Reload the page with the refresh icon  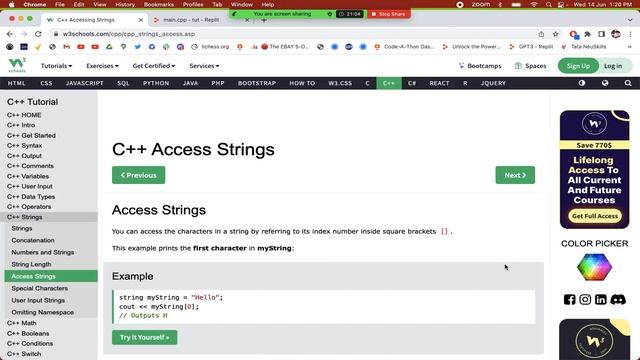coord(38,34)
